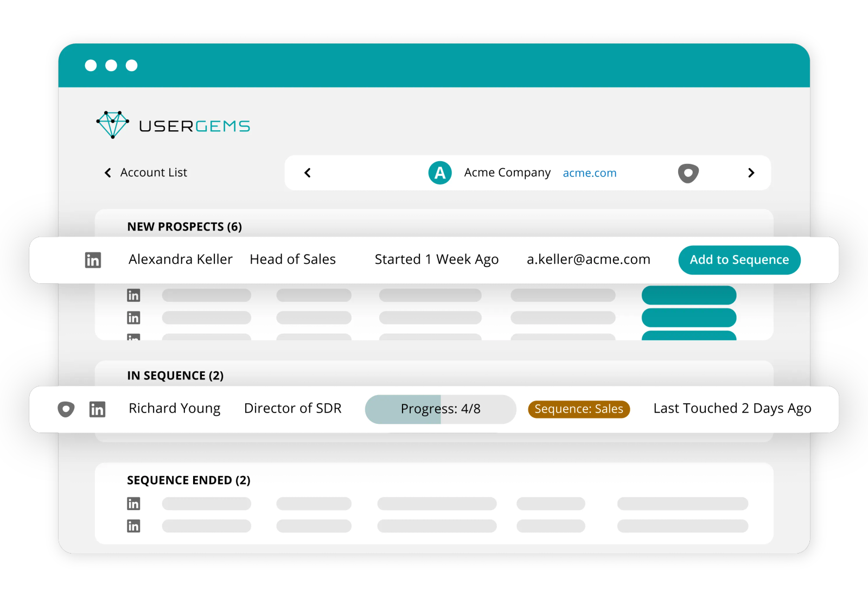Image resolution: width=868 pixels, height=597 pixels.
Task: Click the Progress: 4/8 bar
Action: (x=441, y=409)
